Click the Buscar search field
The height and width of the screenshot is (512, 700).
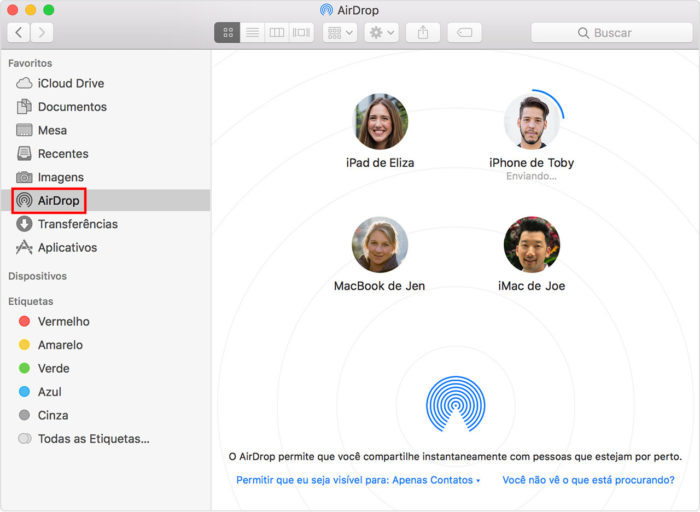pos(612,33)
